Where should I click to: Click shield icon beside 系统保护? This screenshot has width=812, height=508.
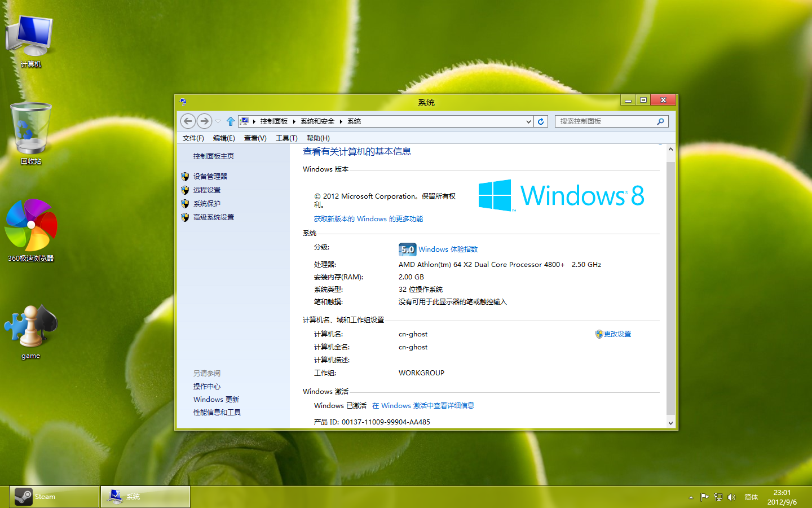(185, 204)
